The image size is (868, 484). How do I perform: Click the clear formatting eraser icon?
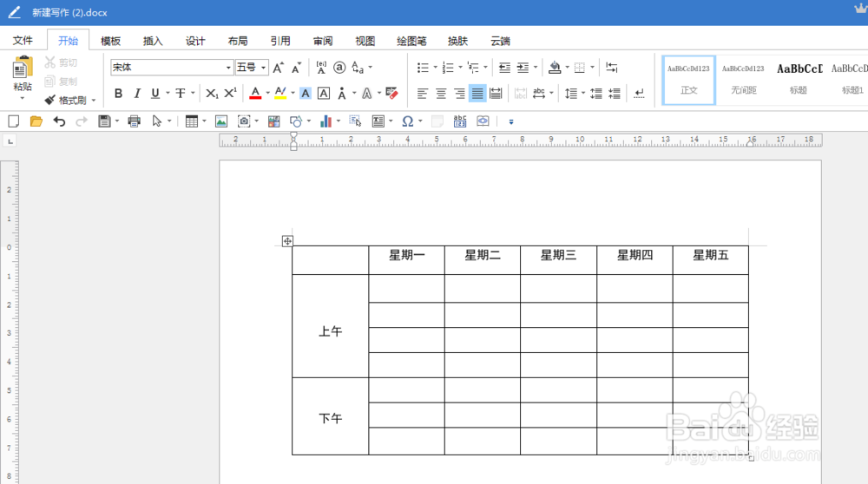tap(392, 94)
